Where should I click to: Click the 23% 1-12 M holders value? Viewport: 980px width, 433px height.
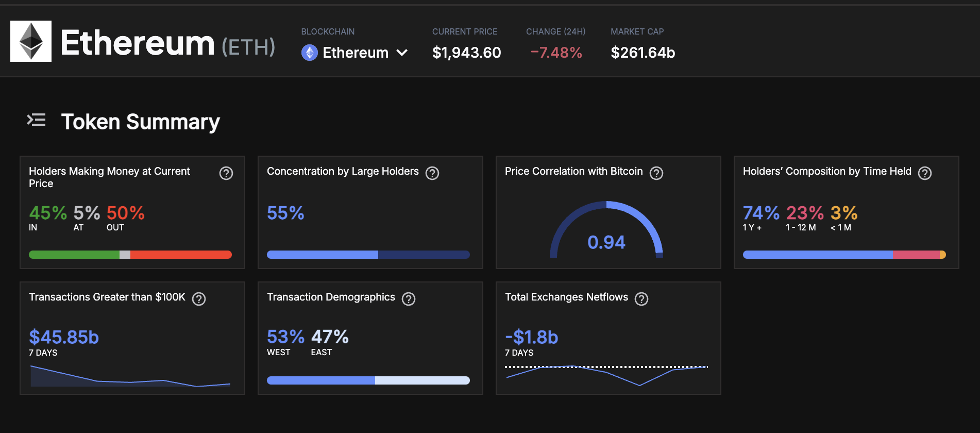pos(805,213)
